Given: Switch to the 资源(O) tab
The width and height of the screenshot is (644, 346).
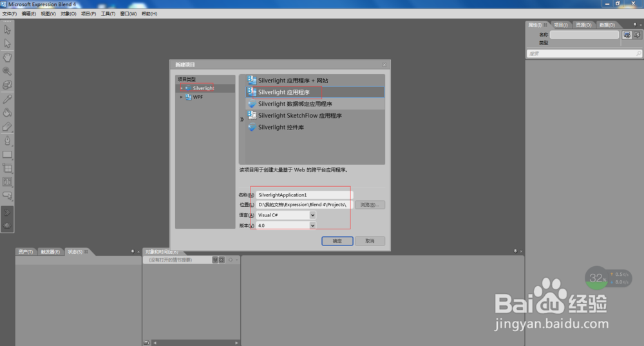Looking at the screenshot, I should [x=583, y=25].
